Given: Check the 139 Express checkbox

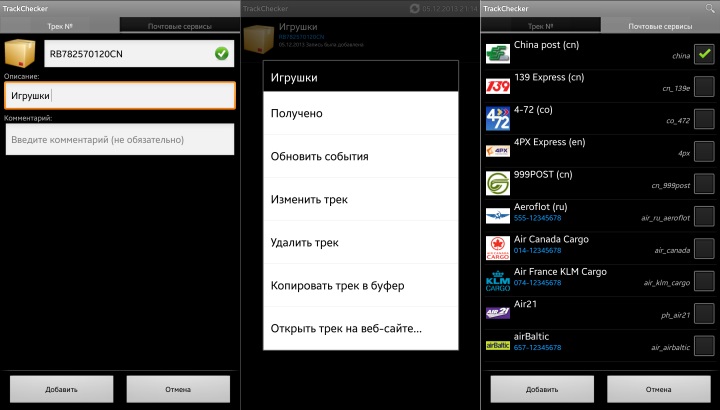Looking at the screenshot, I should (704, 86).
